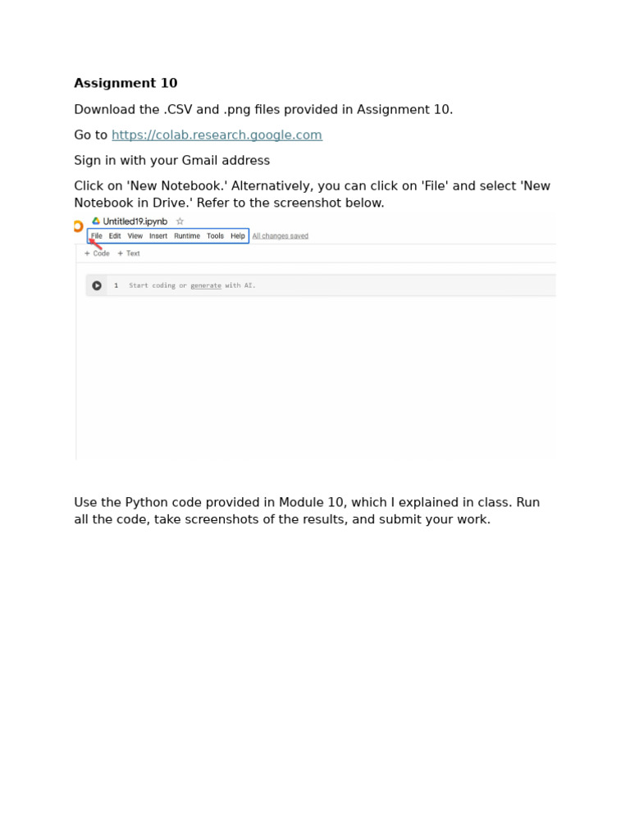630x840 pixels.
Task: Click the 'All changes saved' status link
Action: click(281, 235)
